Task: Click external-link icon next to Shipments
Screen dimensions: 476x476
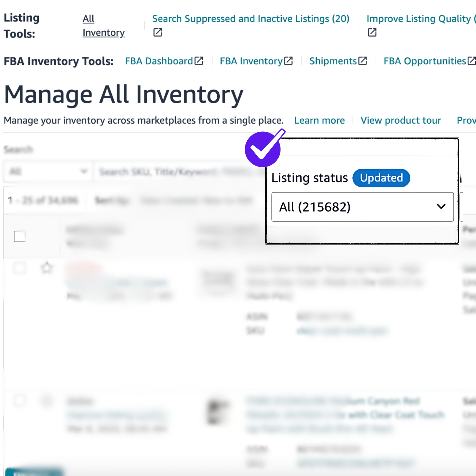Action: pos(363,61)
